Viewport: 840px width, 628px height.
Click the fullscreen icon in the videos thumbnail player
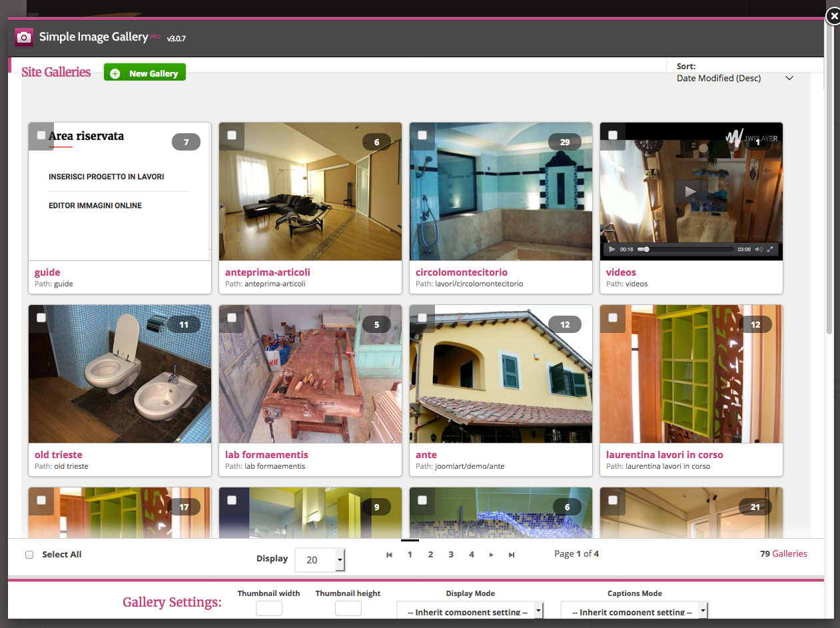(x=771, y=249)
